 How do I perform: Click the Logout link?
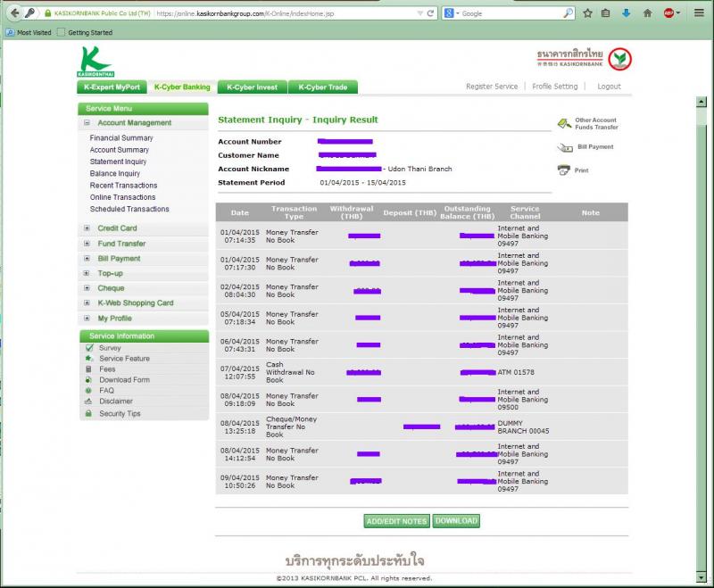(609, 87)
